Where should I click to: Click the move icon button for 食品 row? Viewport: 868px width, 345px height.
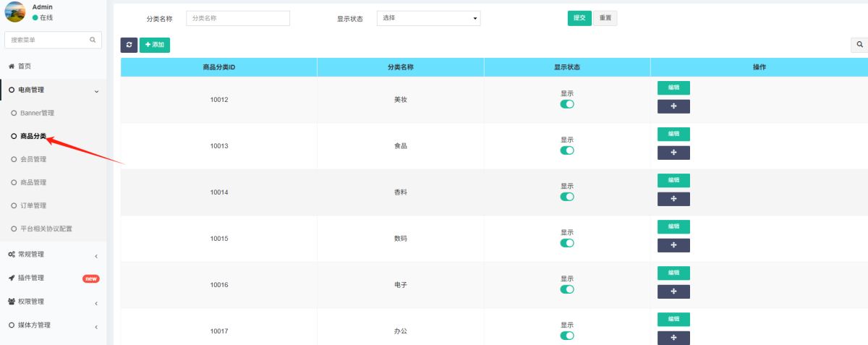[x=673, y=153]
